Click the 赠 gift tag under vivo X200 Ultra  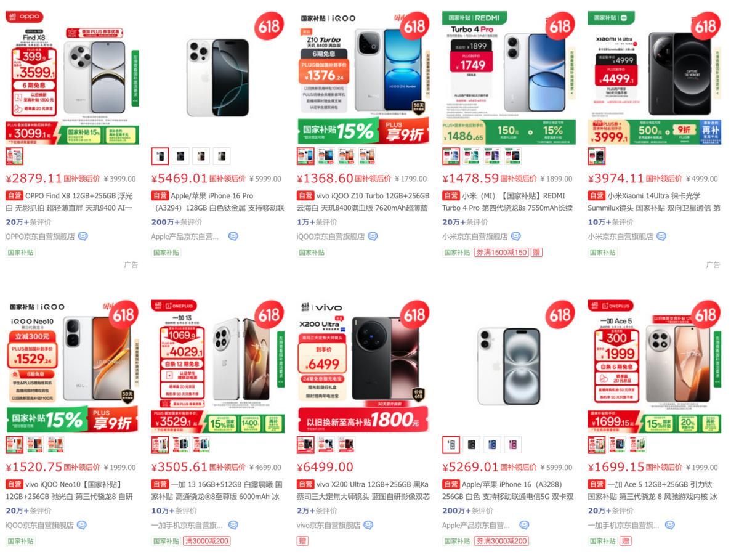point(302,541)
